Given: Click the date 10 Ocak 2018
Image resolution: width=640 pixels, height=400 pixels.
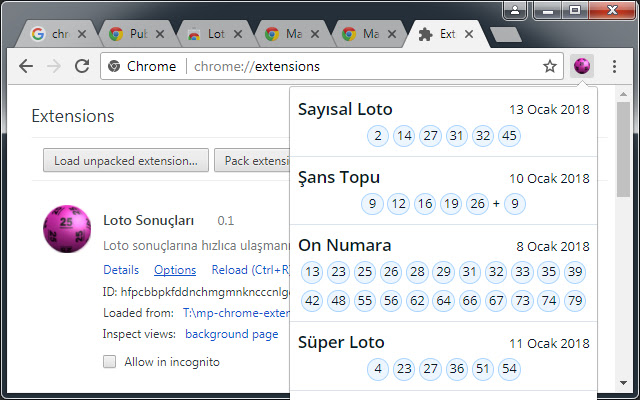Looking at the screenshot, I should pos(549,178).
